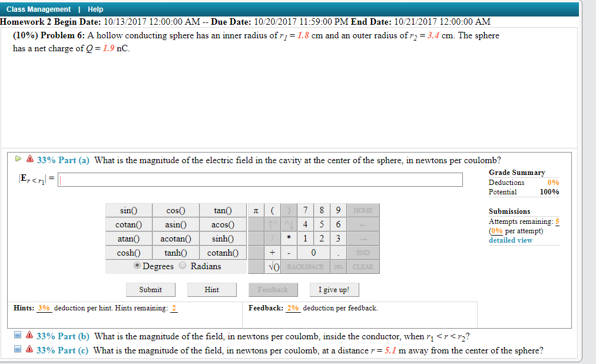Screen dimensions: 596x364
Task: Expand Part (c) using its blue square icon
Action: pyautogui.click(x=18, y=349)
